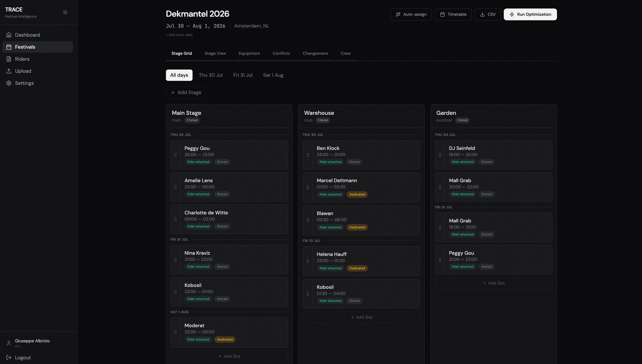Open Settings gear icon in sidebar
This screenshot has width=642, height=364.
pyautogui.click(x=9, y=83)
